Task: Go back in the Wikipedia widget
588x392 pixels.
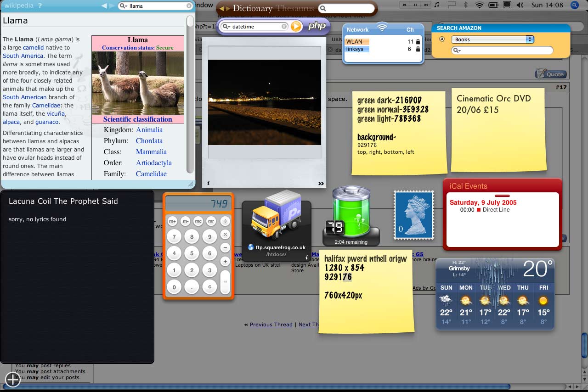Action: 104,6
